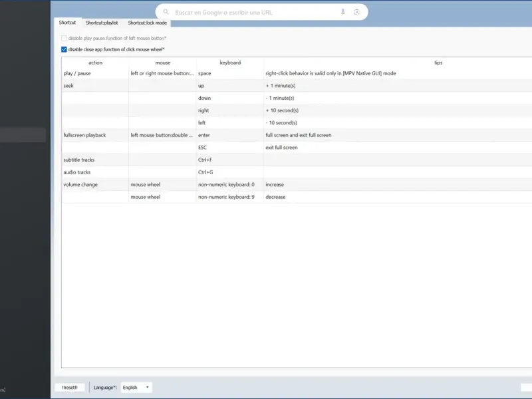
Task: Open the Shortcut:playlist tab
Action: click(102, 23)
